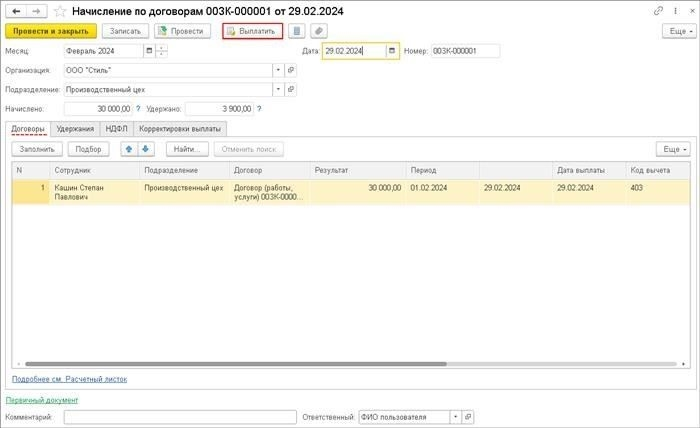The height and width of the screenshot is (428, 700).
Task: Focus the Номер field 003К-000001
Action: tap(465, 51)
